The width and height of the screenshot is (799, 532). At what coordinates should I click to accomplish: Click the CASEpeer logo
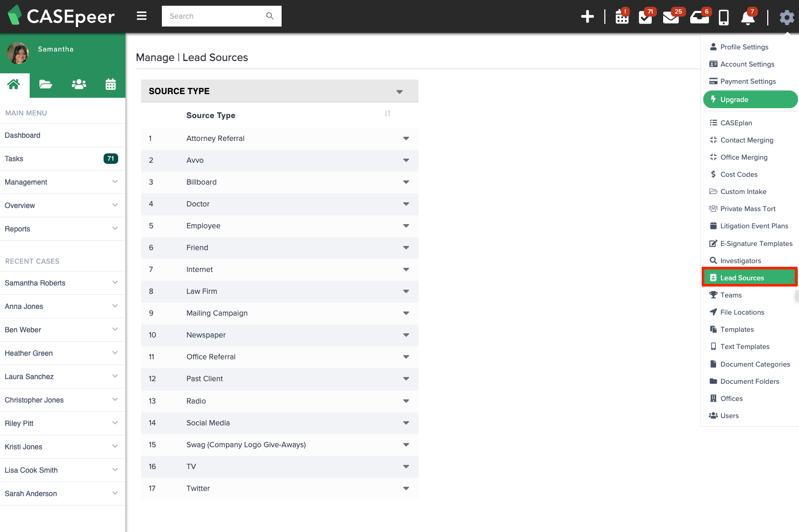point(61,16)
